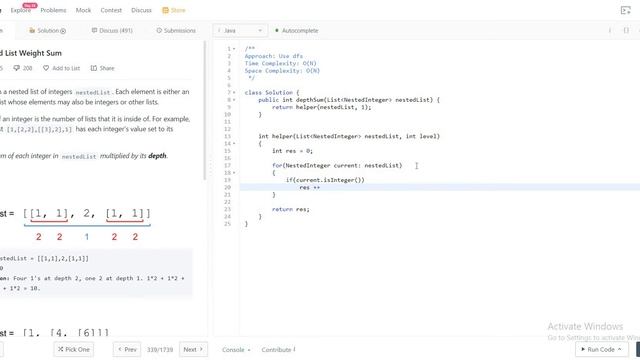Screen dimensions: 640x360
Task: Collapse the code fold at line 14
Action: click(234, 144)
